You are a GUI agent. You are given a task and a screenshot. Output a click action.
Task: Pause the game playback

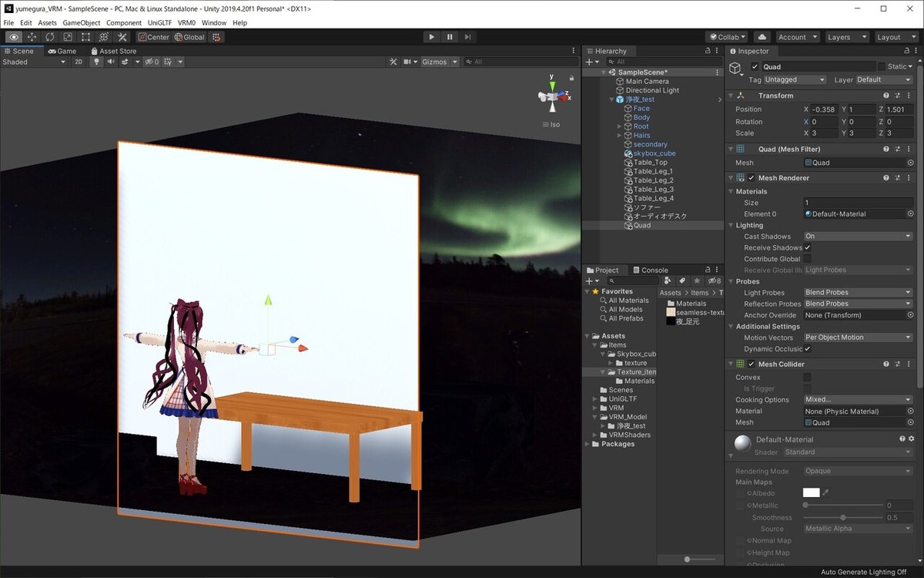[x=450, y=37]
